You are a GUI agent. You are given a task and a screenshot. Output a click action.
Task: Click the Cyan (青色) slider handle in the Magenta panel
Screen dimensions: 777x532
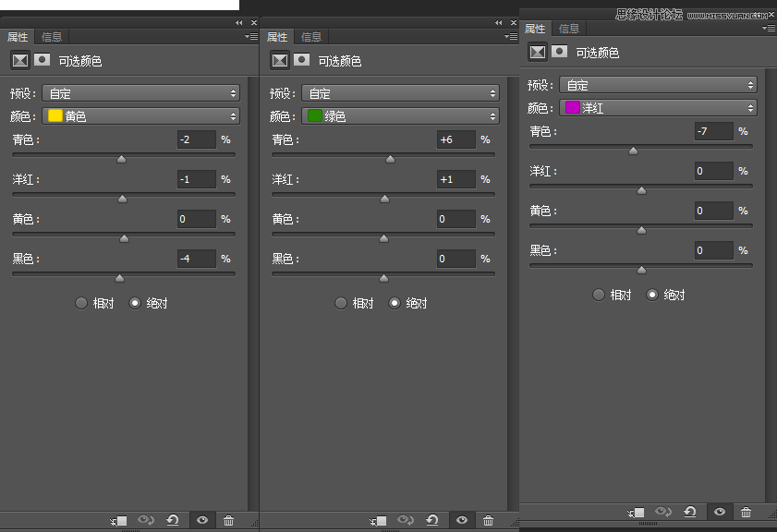(633, 151)
